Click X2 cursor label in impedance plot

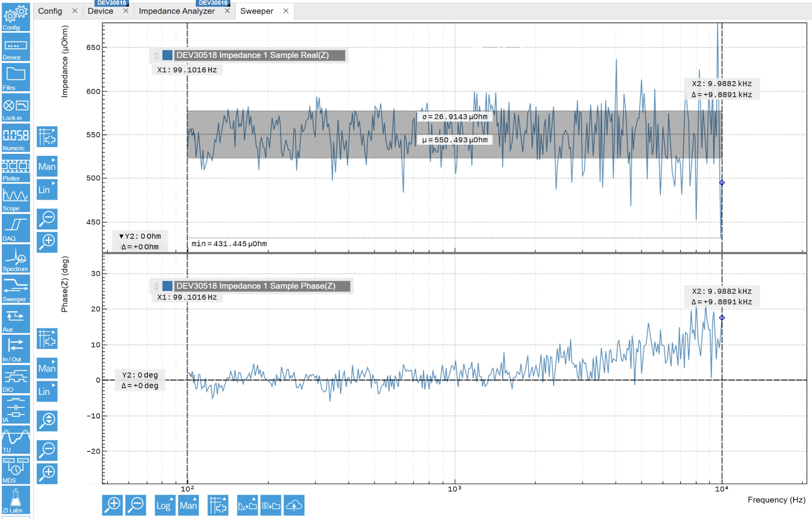click(722, 89)
